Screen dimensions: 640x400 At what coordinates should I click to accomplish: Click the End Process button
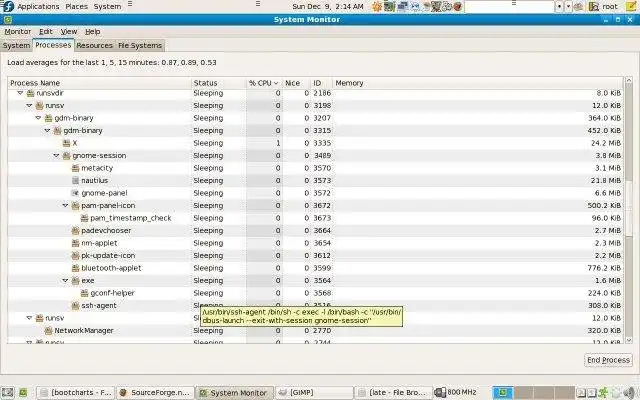click(x=608, y=360)
